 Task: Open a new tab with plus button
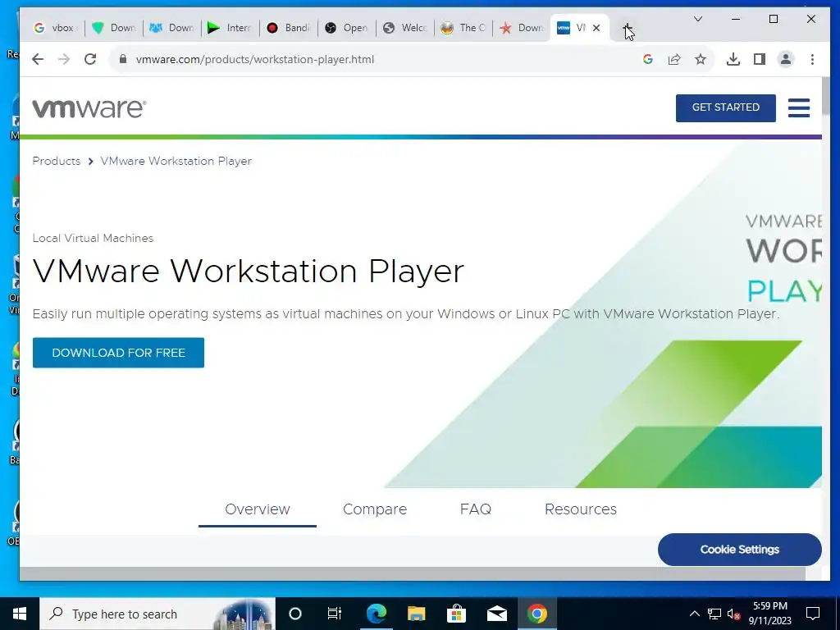coord(627,28)
